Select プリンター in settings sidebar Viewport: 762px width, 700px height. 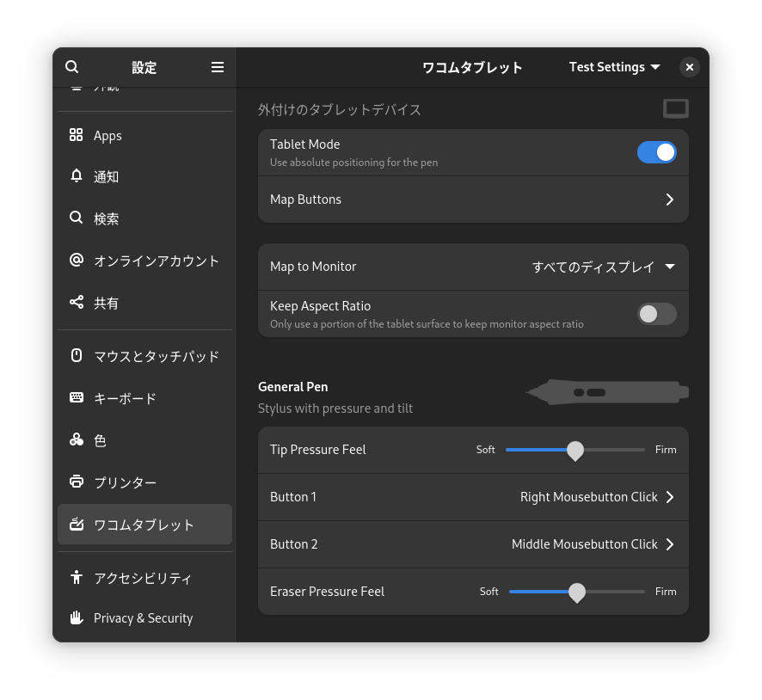(144, 482)
